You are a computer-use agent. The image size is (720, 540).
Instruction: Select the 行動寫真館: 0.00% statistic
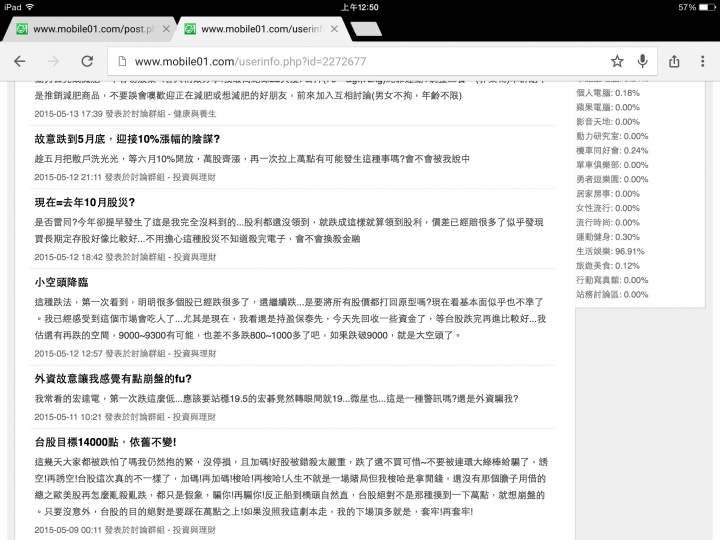pyautogui.click(x=612, y=280)
